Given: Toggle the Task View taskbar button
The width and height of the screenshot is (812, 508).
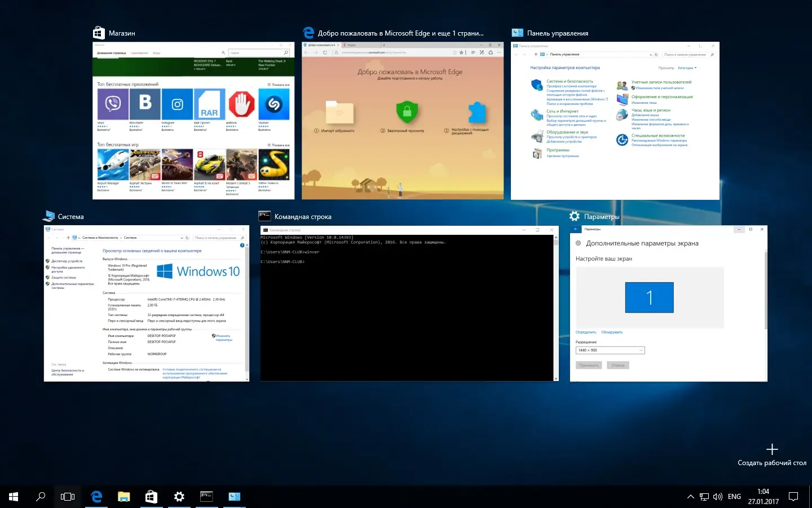Looking at the screenshot, I should pos(68,497).
